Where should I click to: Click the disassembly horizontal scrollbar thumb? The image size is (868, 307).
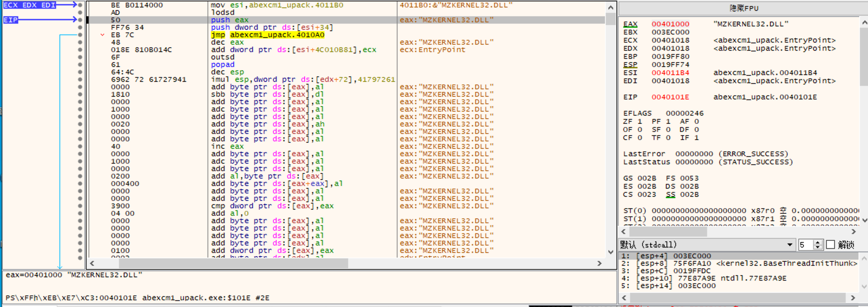point(233,263)
